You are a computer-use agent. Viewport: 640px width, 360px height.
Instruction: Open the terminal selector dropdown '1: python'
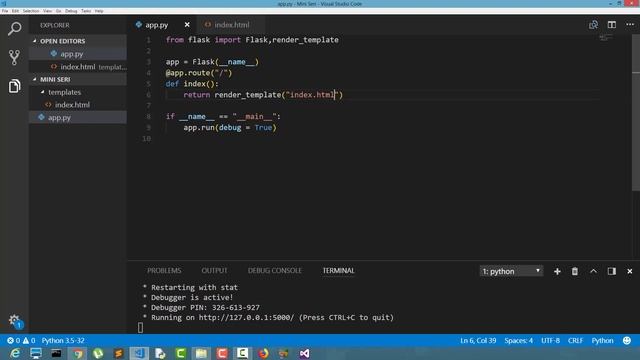pos(511,271)
